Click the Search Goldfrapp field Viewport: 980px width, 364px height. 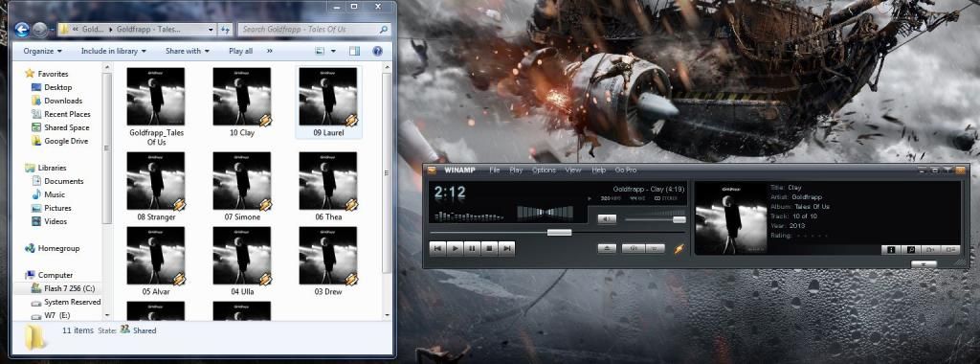pos(314,30)
